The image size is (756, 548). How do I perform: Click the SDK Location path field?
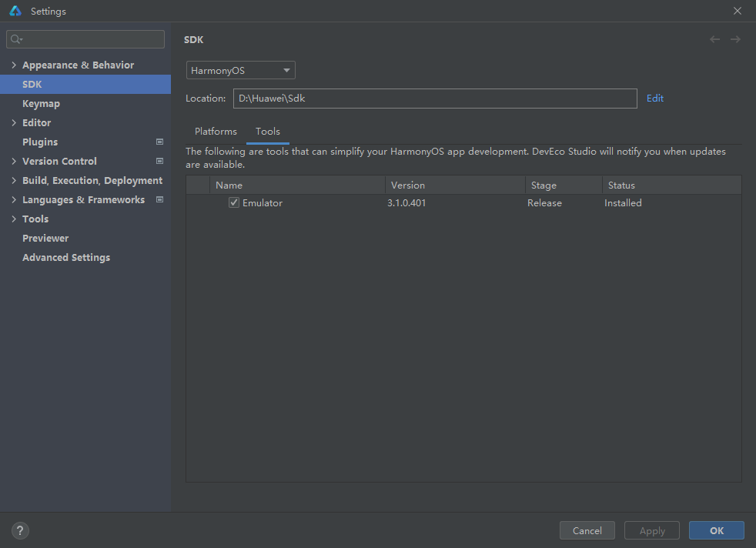(x=435, y=99)
